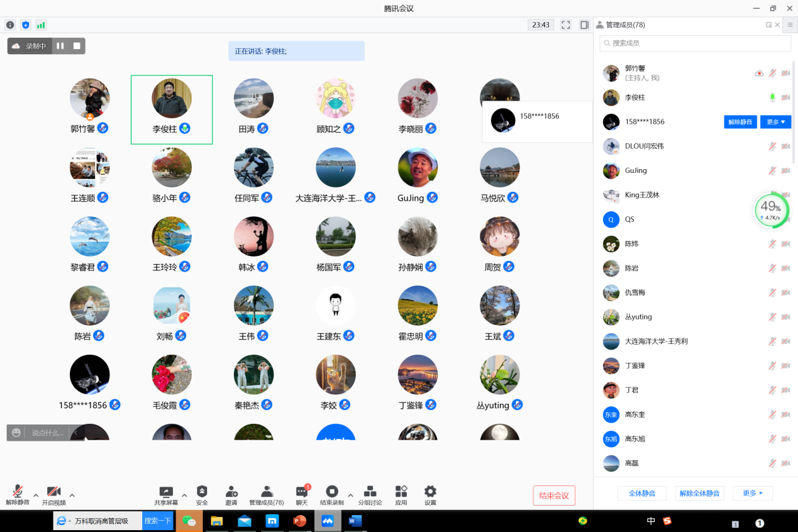Pause the recording in the recording bar
Screen dimensions: 798x532
click(60, 46)
